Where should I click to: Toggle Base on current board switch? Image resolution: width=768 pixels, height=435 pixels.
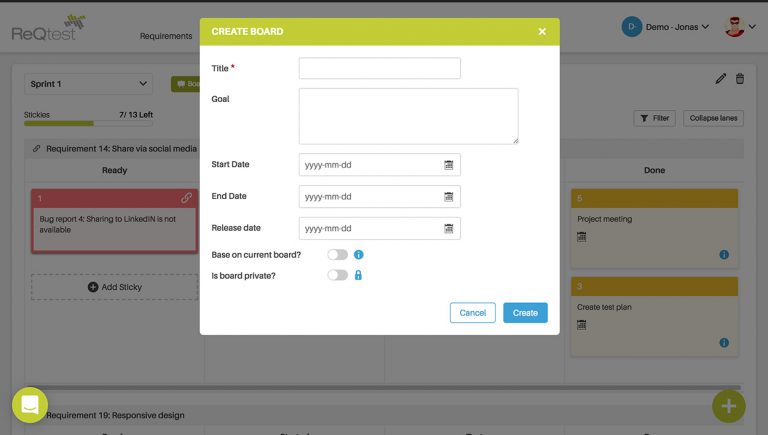click(338, 255)
